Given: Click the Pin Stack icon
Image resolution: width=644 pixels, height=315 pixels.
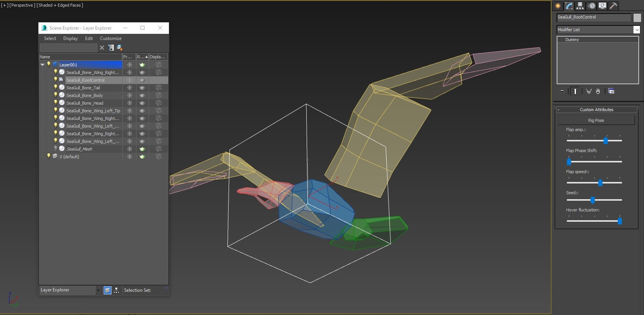Looking at the screenshot, I should (x=561, y=91).
